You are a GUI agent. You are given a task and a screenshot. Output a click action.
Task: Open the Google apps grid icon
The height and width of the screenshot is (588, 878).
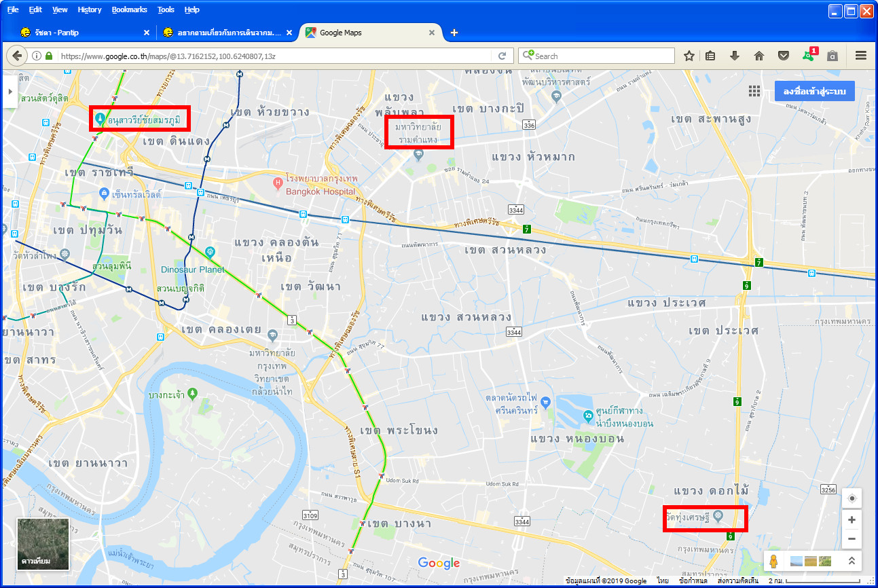point(754,91)
